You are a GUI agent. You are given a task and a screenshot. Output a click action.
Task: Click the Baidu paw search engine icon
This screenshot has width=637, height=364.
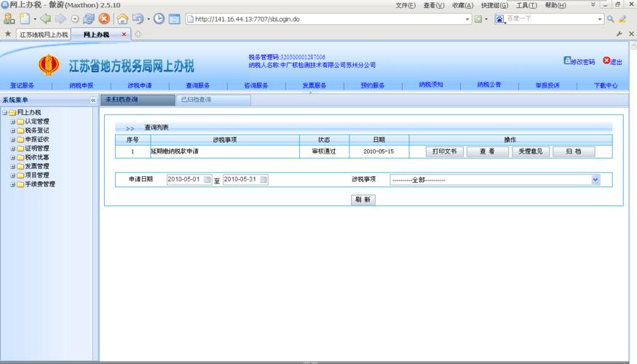(499, 19)
